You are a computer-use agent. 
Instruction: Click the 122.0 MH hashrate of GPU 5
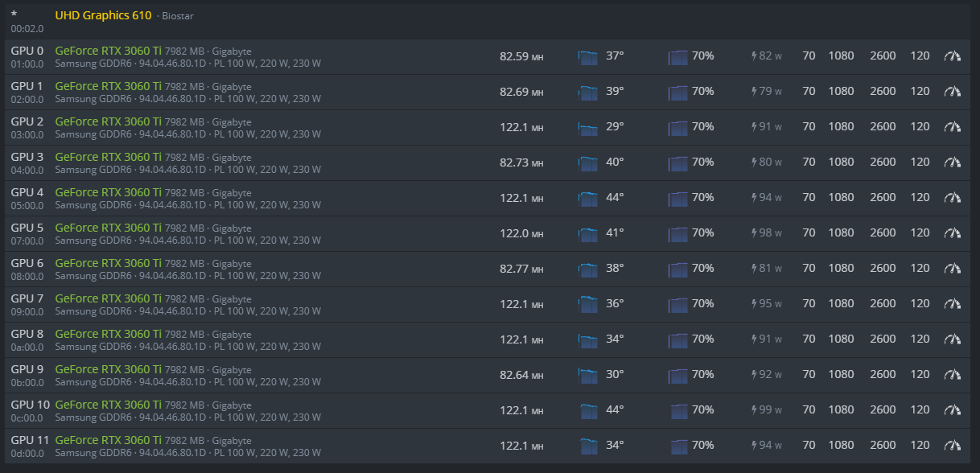click(521, 233)
